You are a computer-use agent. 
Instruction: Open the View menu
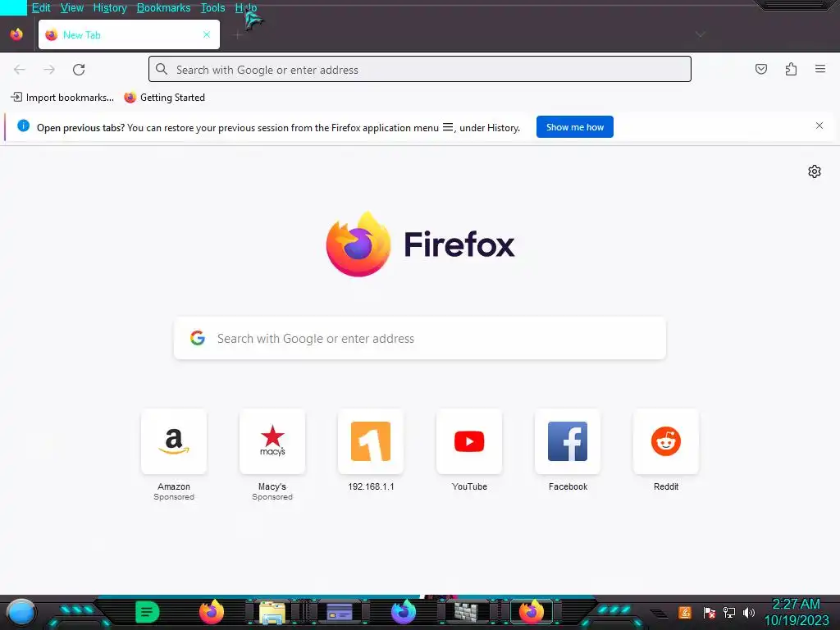[72, 7]
